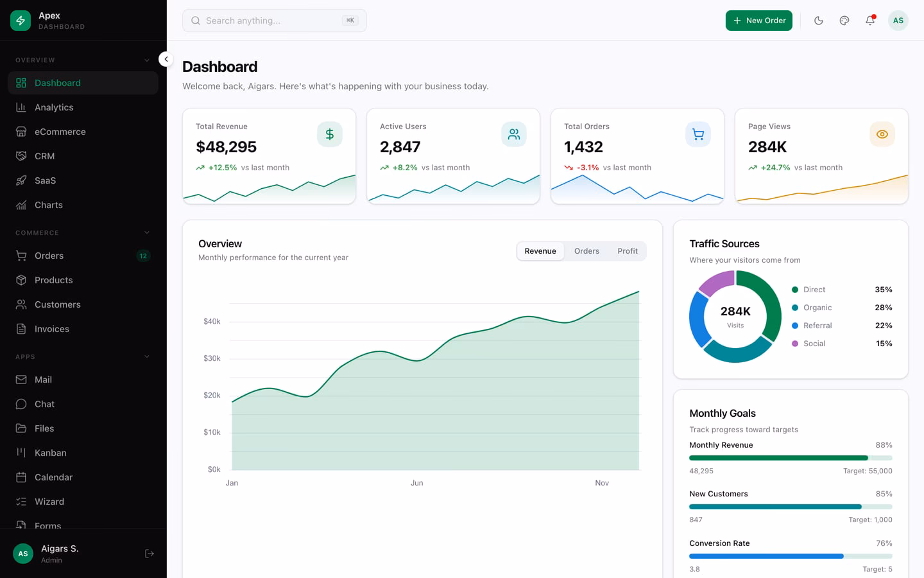The height and width of the screenshot is (578, 924).
Task: Switch to the Profit tab in Overview
Action: (628, 251)
